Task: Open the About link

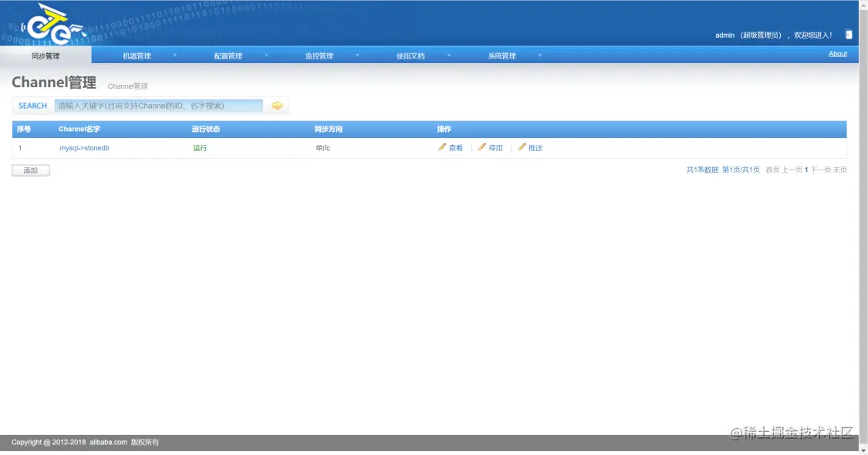Action: pyautogui.click(x=838, y=54)
